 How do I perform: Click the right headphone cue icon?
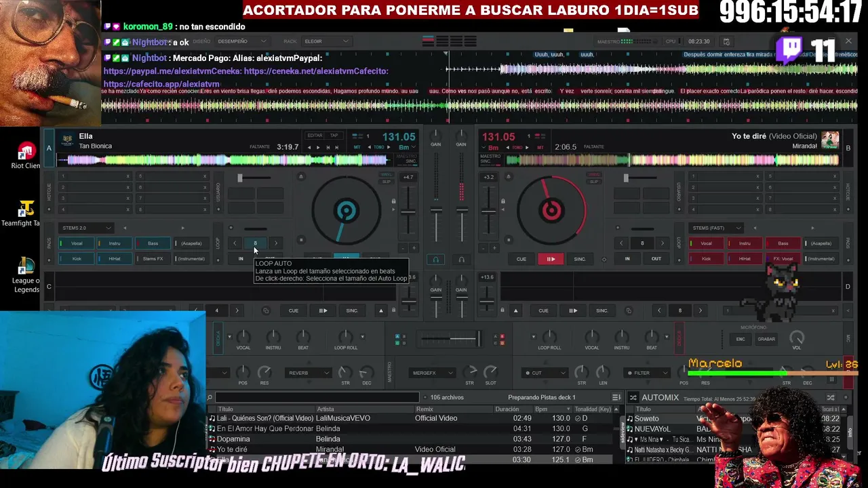click(x=461, y=259)
